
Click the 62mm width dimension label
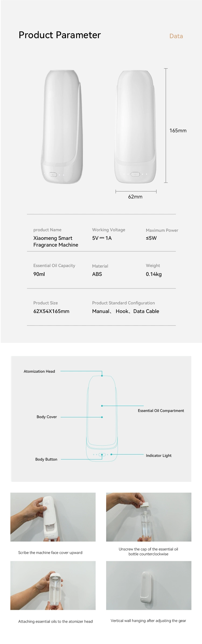point(135,197)
